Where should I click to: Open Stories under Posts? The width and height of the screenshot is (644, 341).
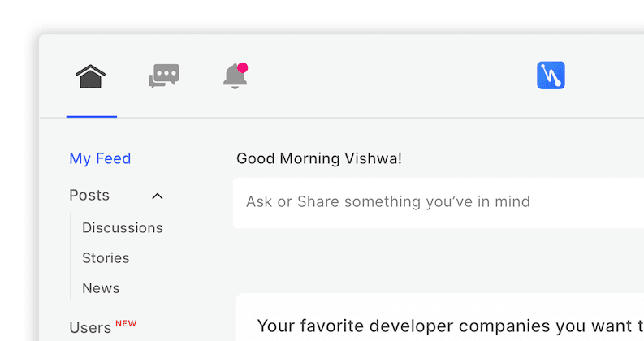(106, 258)
